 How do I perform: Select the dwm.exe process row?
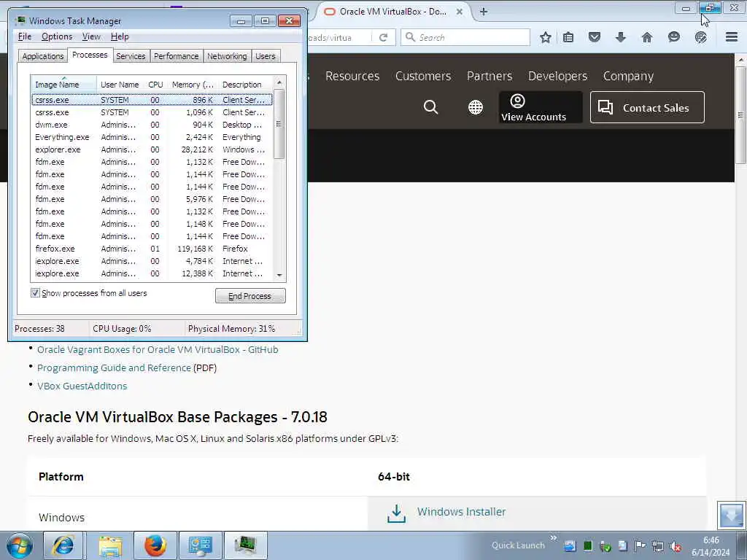click(x=152, y=125)
